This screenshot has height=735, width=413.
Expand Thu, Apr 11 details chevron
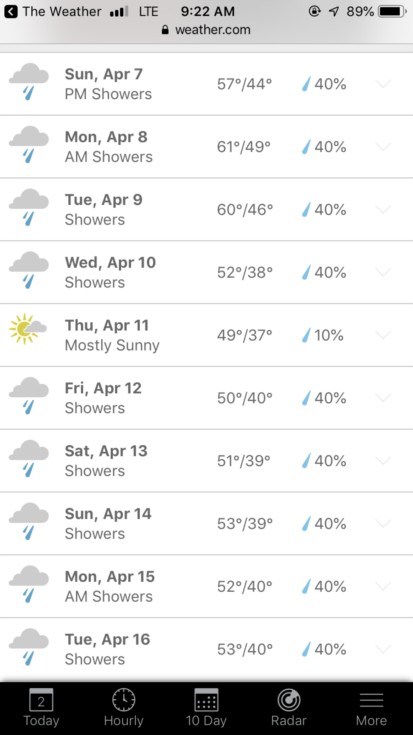[383, 335]
